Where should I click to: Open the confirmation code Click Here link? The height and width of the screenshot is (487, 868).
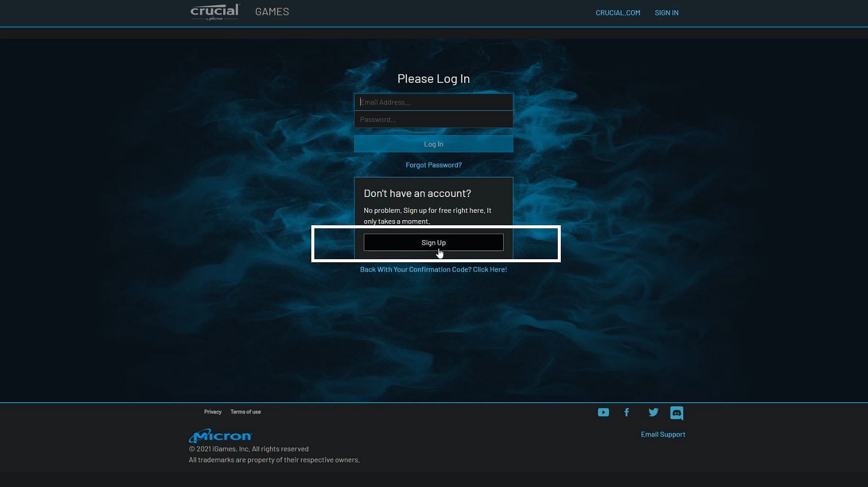(x=434, y=269)
